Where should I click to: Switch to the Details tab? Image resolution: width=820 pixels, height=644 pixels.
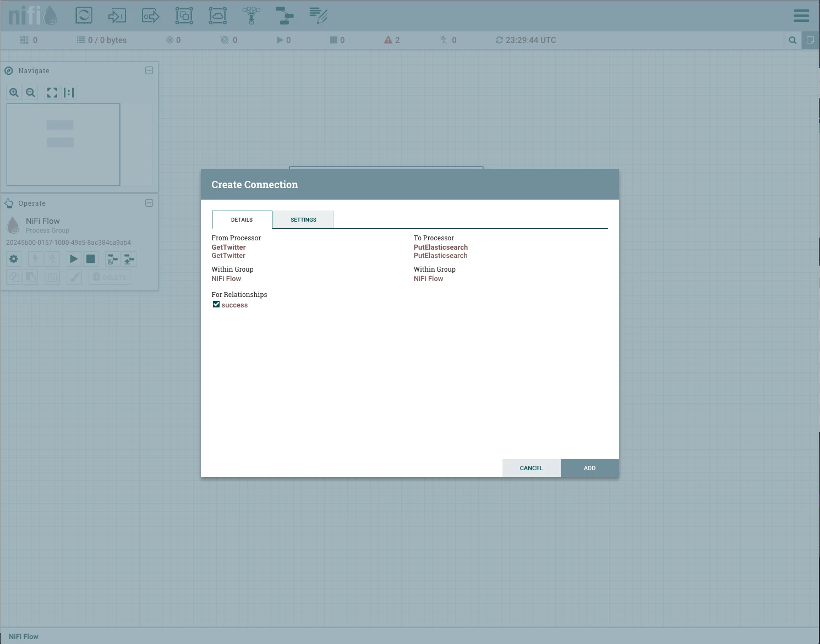pyautogui.click(x=242, y=219)
